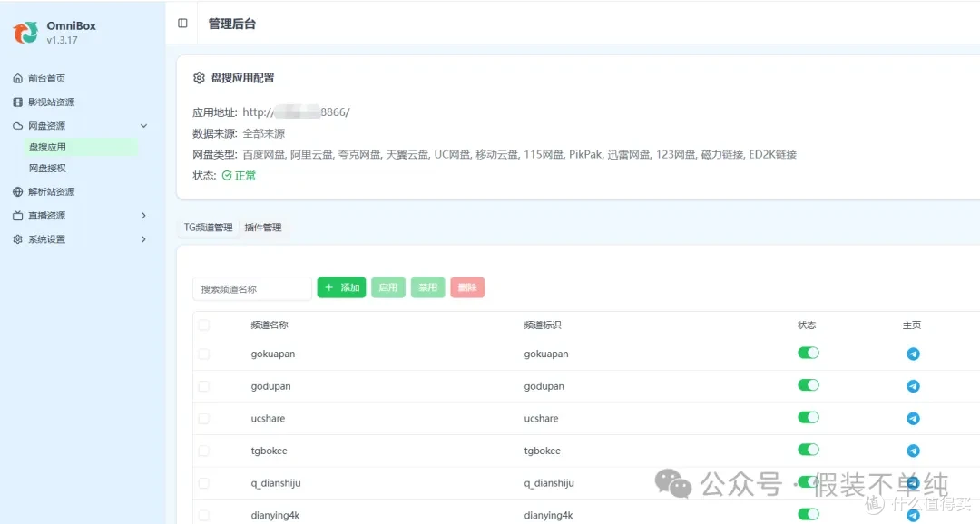Switch to 插件管理 tab
980x524 pixels.
tap(263, 228)
